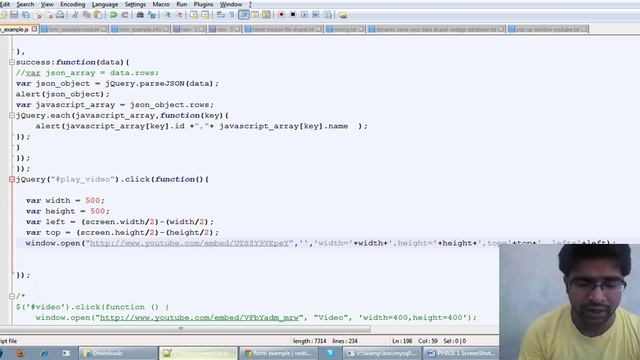Viewport: 640px width, 360px height.
Task: Click the Cut scissors toolbar icon
Action: tap(75, 15)
